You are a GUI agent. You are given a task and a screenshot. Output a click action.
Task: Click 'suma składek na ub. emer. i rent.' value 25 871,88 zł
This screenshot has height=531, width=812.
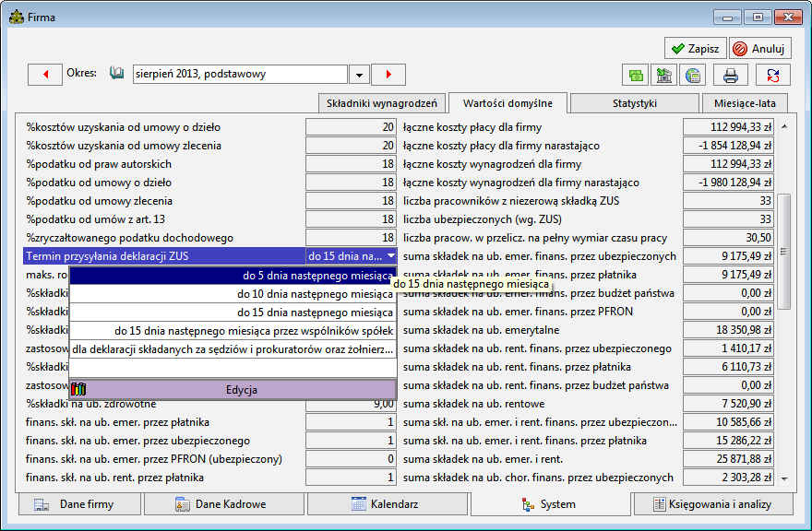pyautogui.click(x=728, y=458)
